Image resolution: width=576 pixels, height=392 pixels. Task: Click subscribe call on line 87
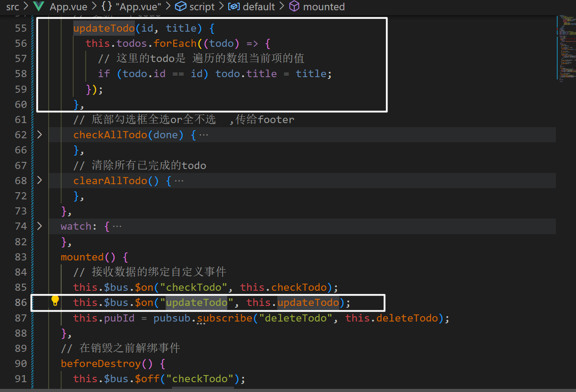[x=225, y=318]
